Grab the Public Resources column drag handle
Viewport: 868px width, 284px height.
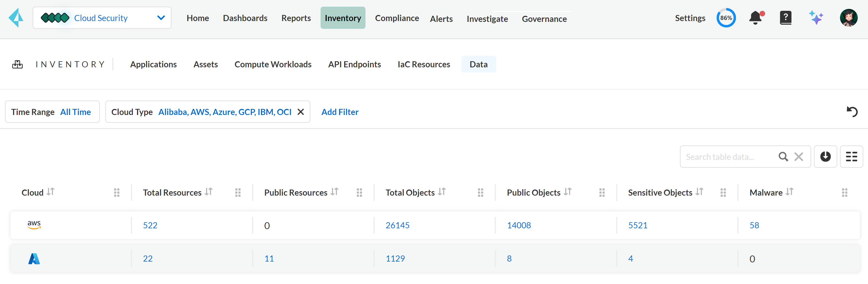tap(359, 193)
